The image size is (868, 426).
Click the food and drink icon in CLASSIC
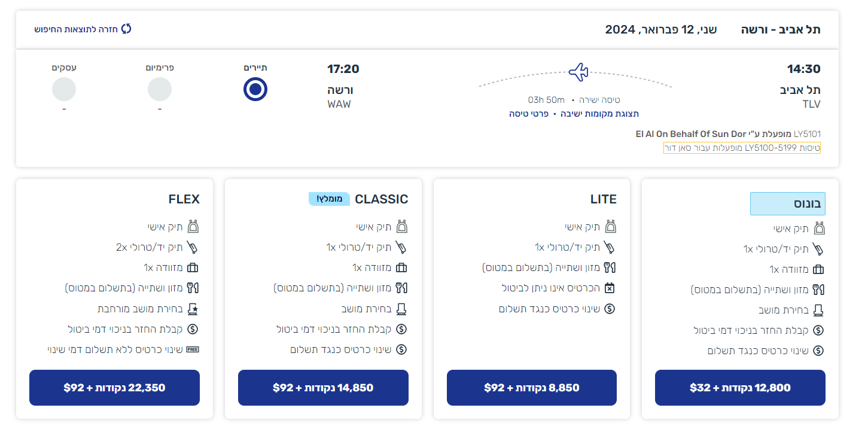click(401, 288)
